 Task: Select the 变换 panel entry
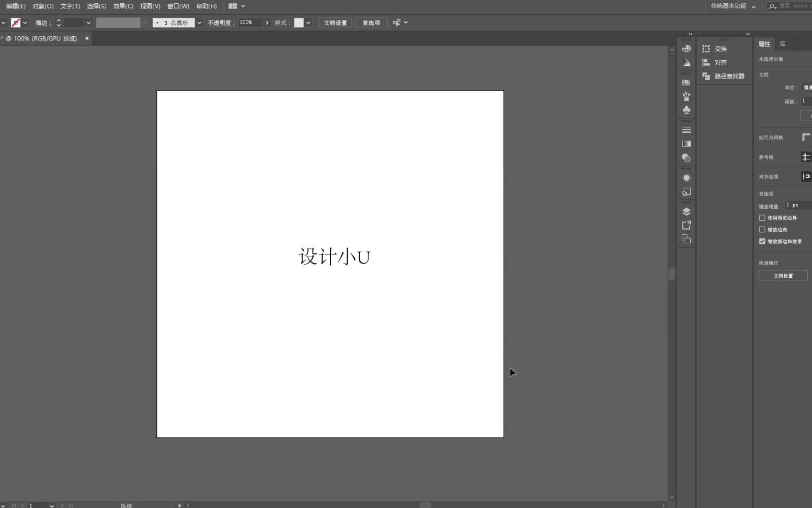(720, 48)
